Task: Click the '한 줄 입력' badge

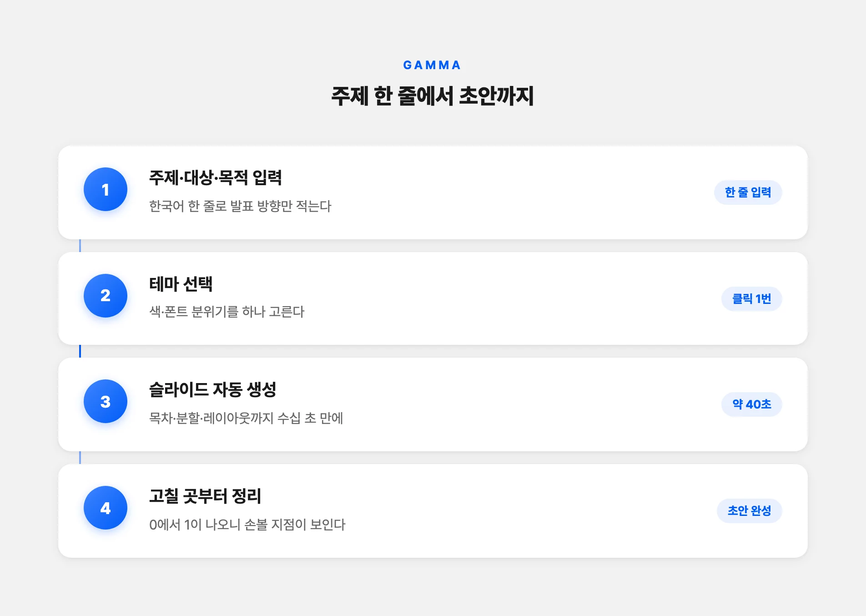Action: click(748, 192)
